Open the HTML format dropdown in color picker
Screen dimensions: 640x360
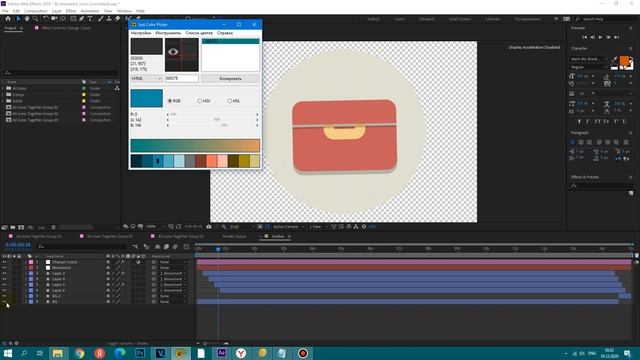147,78
